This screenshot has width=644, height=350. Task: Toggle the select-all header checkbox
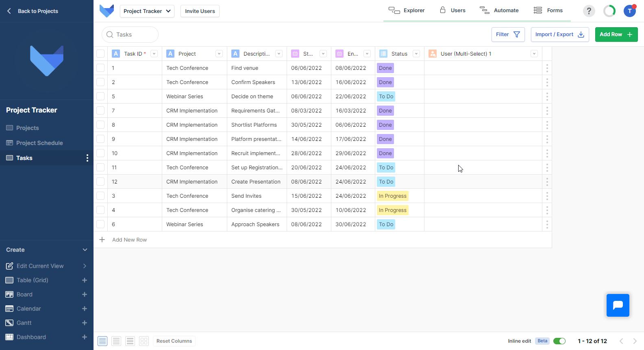click(100, 54)
